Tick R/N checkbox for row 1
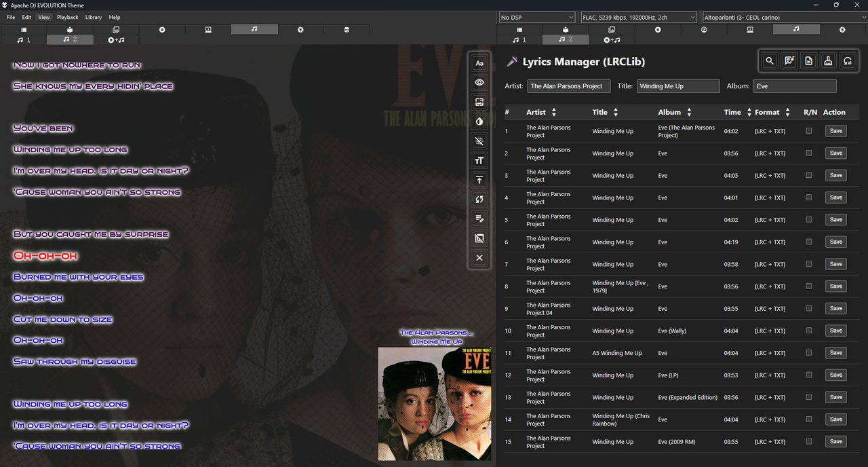The image size is (868, 467). click(808, 131)
